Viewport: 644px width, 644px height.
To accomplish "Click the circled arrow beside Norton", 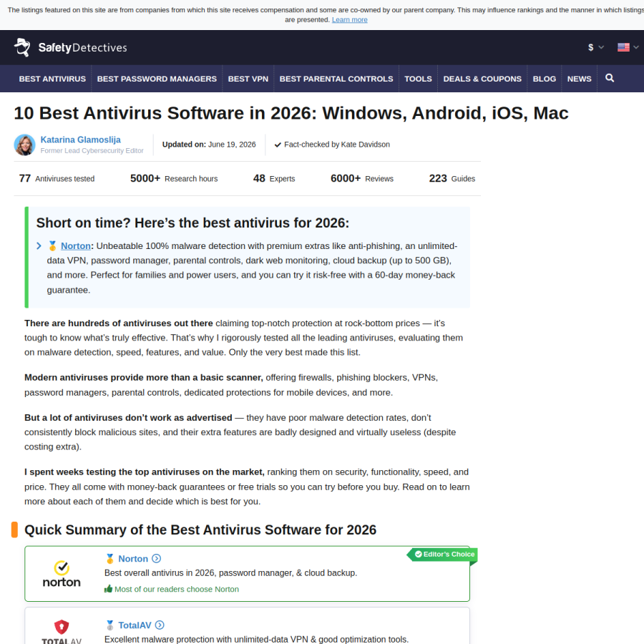I will (x=156, y=559).
